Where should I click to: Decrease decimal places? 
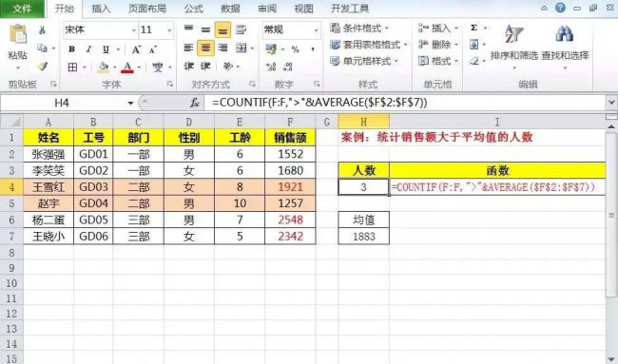[x=288, y=67]
